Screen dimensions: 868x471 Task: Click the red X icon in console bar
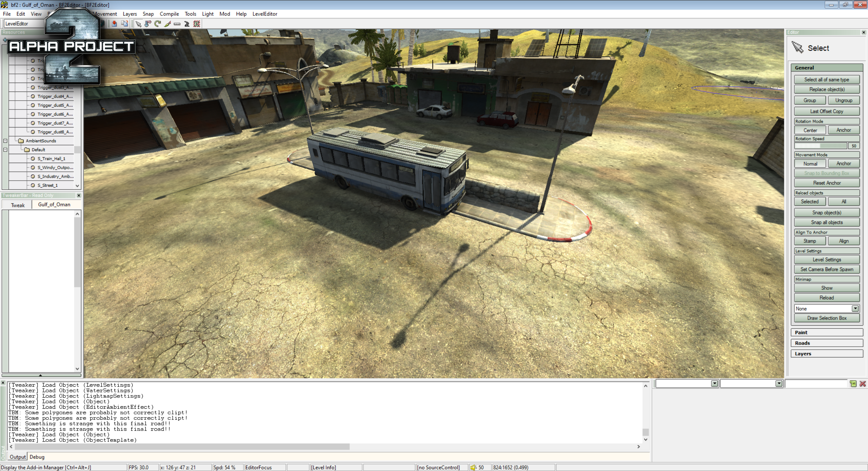tap(863, 384)
